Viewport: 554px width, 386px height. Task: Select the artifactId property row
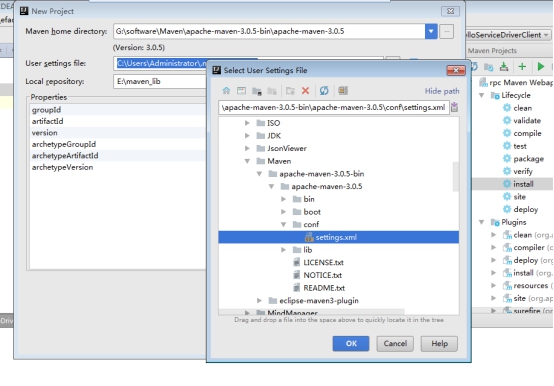coord(118,121)
